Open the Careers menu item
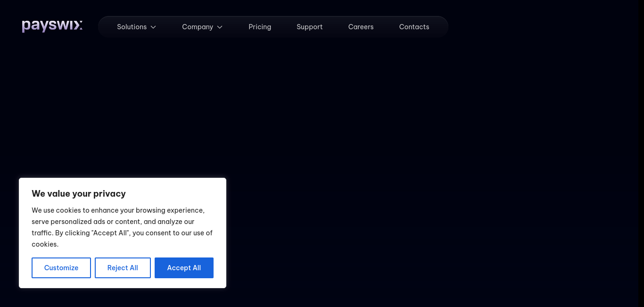The height and width of the screenshot is (307, 644). [361, 27]
